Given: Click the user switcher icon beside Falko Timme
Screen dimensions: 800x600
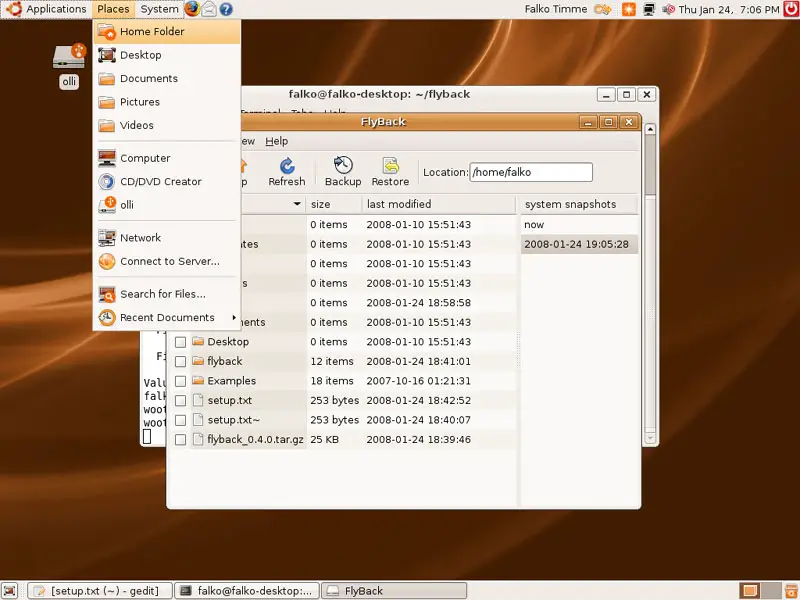Looking at the screenshot, I should tap(603, 9).
